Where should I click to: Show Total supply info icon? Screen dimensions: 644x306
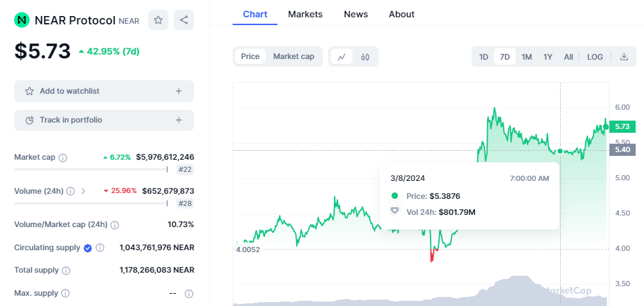coord(66,271)
